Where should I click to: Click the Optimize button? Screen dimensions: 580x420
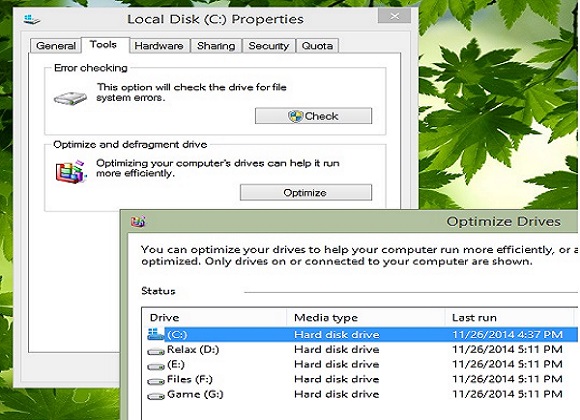pyautogui.click(x=306, y=192)
